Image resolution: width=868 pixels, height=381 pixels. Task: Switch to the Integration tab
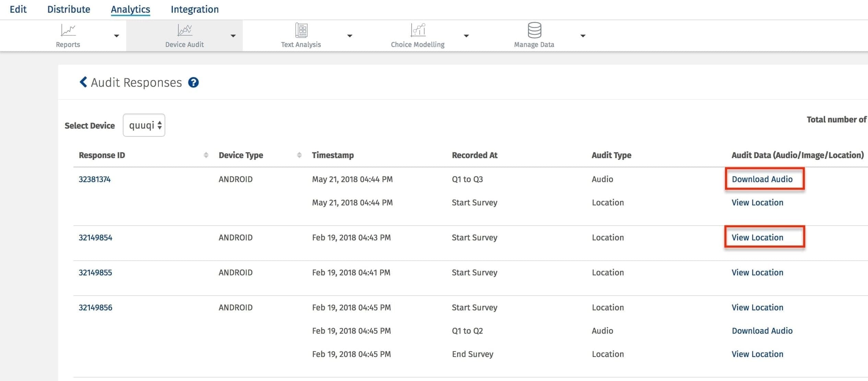tap(194, 9)
